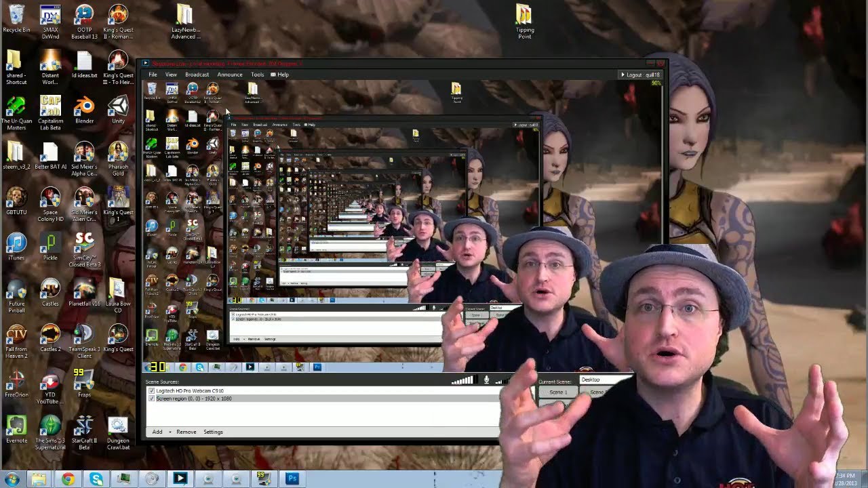This screenshot has width=868, height=488.
Task: Select the Better BAT AI file
Action: [50, 156]
